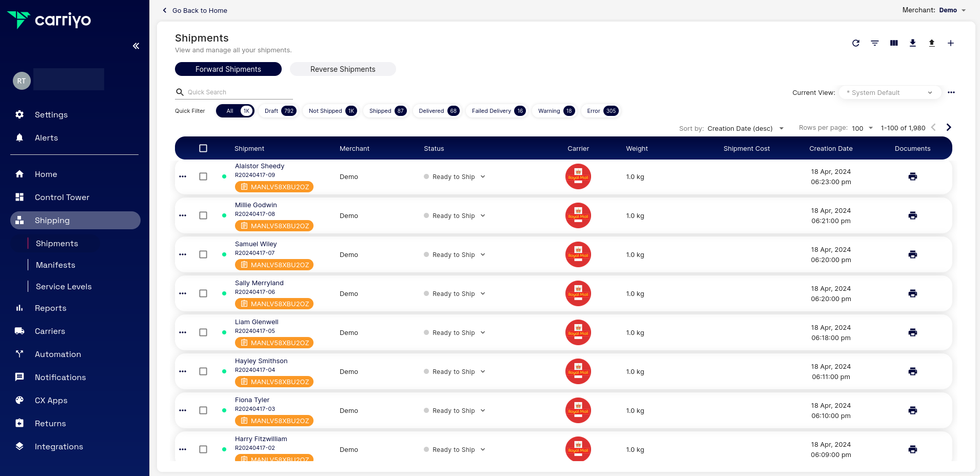Click the upload shipments icon

[x=931, y=43]
